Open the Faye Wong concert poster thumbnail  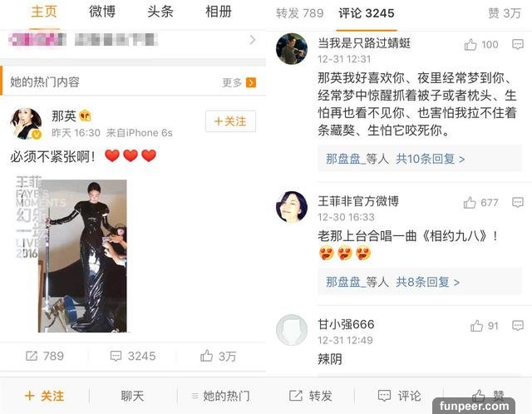tap(71, 254)
